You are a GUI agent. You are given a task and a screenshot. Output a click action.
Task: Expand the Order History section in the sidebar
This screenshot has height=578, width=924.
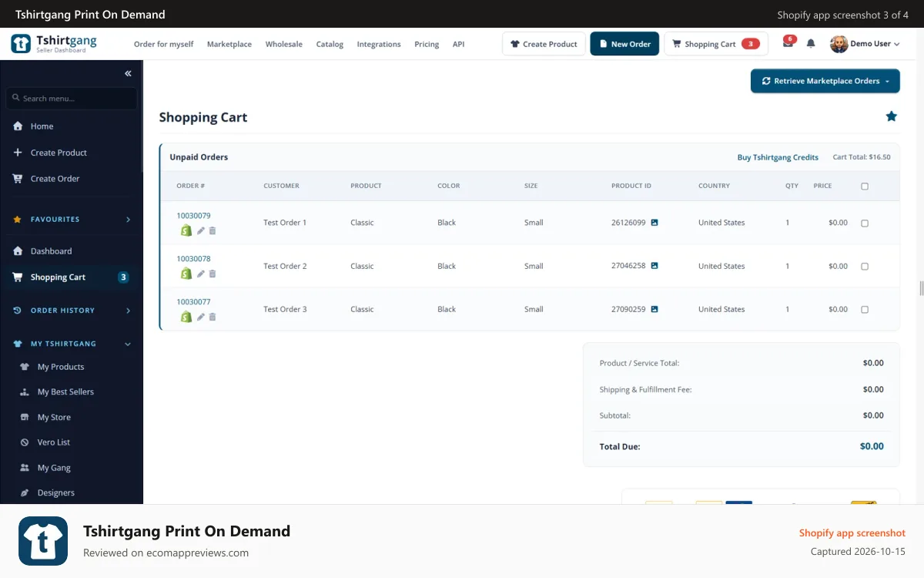click(72, 311)
